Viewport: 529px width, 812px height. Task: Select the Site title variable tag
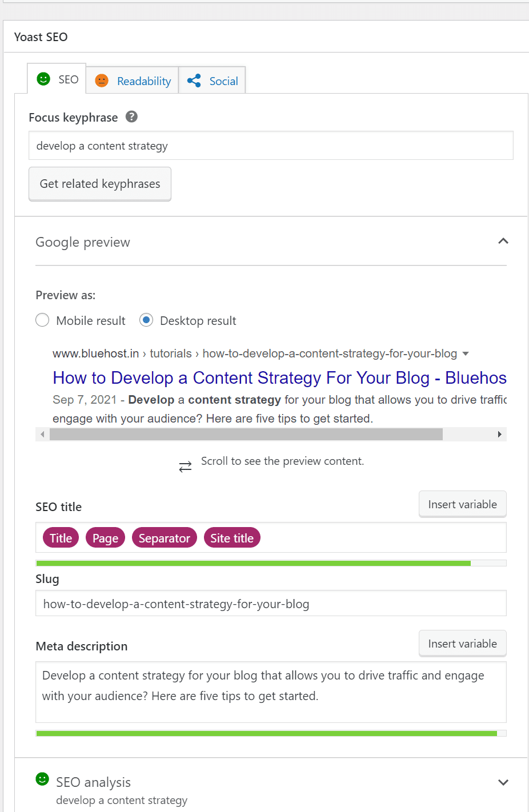click(x=232, y=538)
